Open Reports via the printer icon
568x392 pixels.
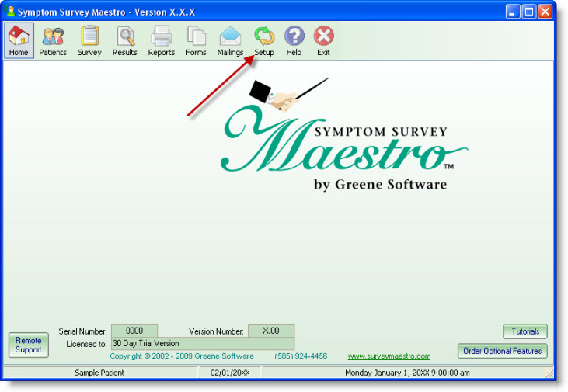coord(161,41)
